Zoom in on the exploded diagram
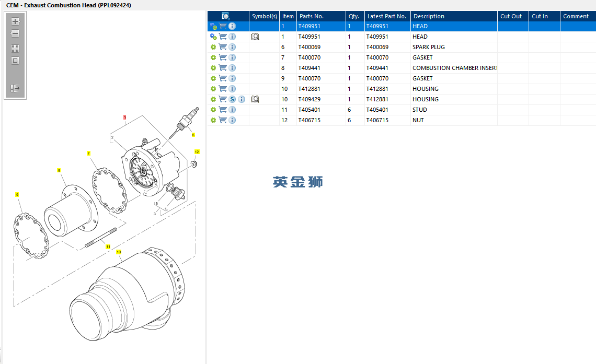 pyautogui.click(x=15, y=21)
